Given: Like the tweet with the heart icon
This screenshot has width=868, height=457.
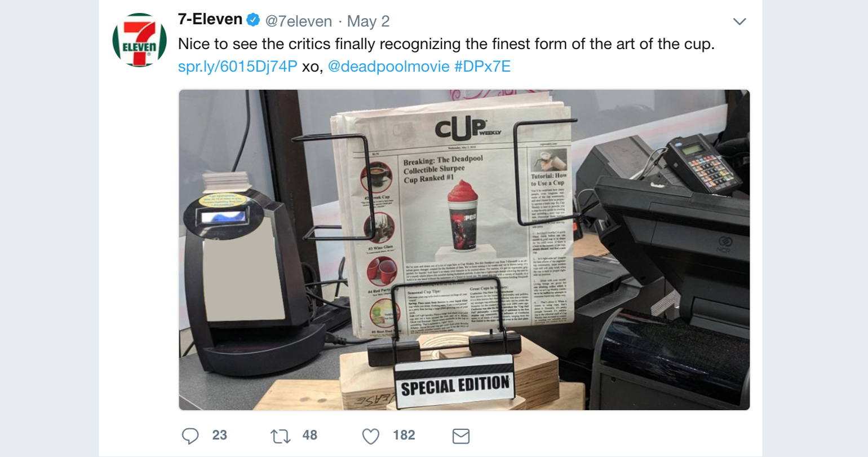Looking at the screenshot, I should tap(371, 436).
